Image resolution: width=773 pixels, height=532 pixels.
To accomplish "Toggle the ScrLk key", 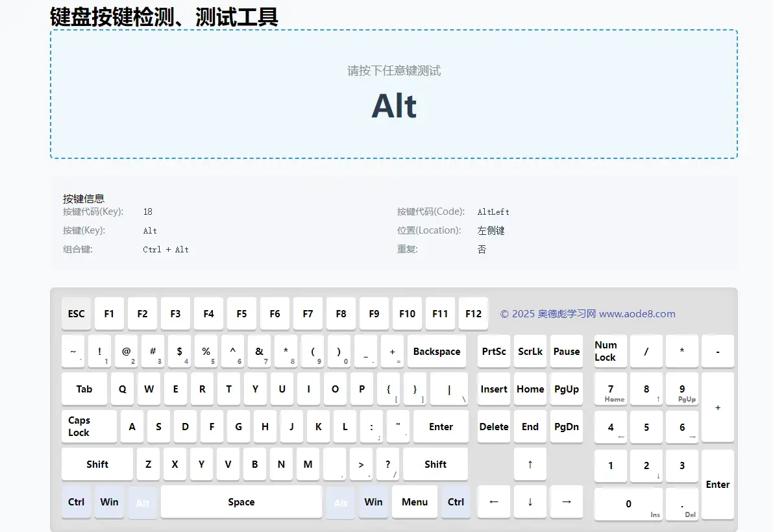I will tap(530, 351).
